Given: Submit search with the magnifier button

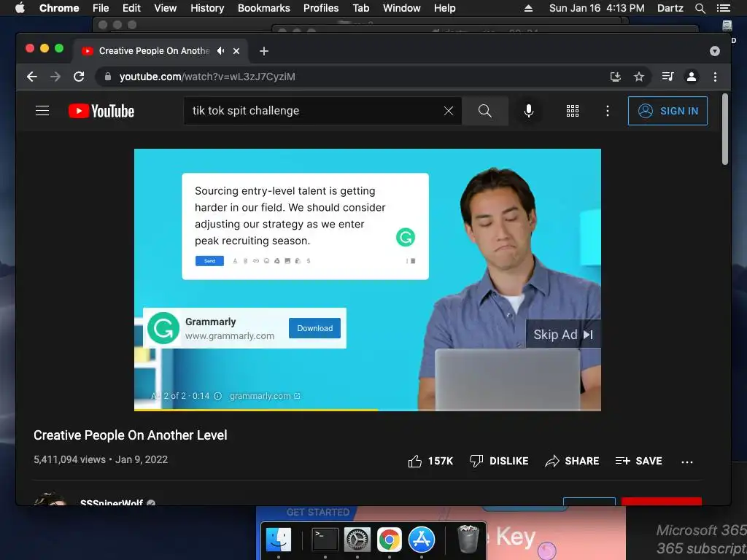Looking at the screenshot, I should 484,111.
